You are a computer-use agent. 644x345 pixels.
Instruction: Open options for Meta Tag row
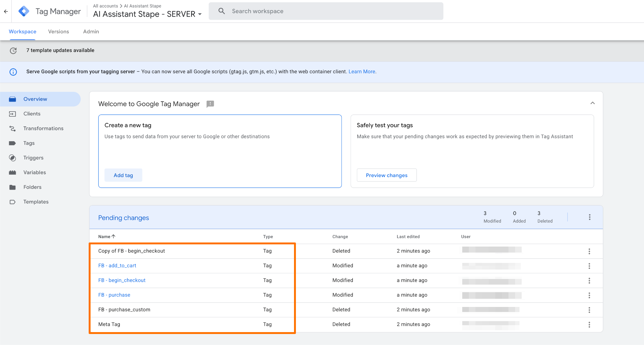589,325
